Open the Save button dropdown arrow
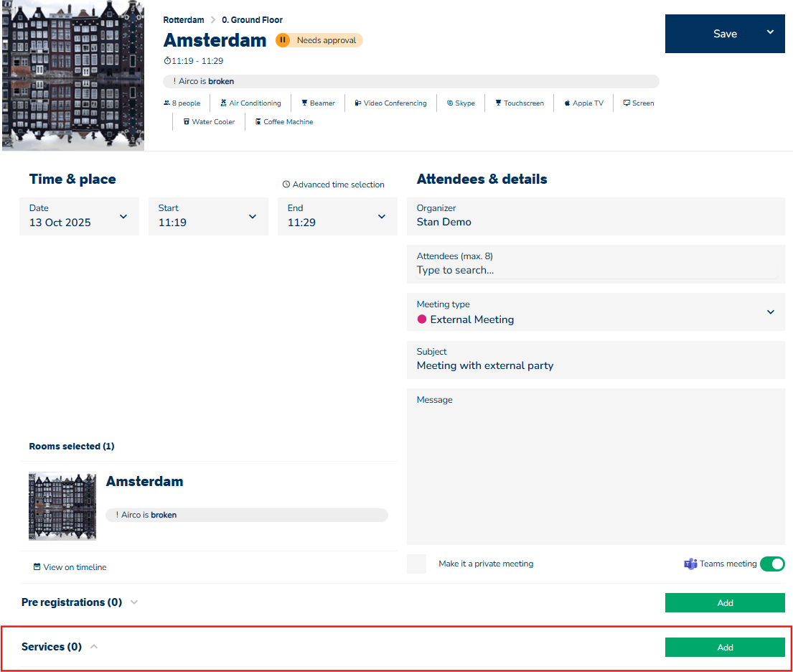 pyautogui.click(x=770, y=32)
